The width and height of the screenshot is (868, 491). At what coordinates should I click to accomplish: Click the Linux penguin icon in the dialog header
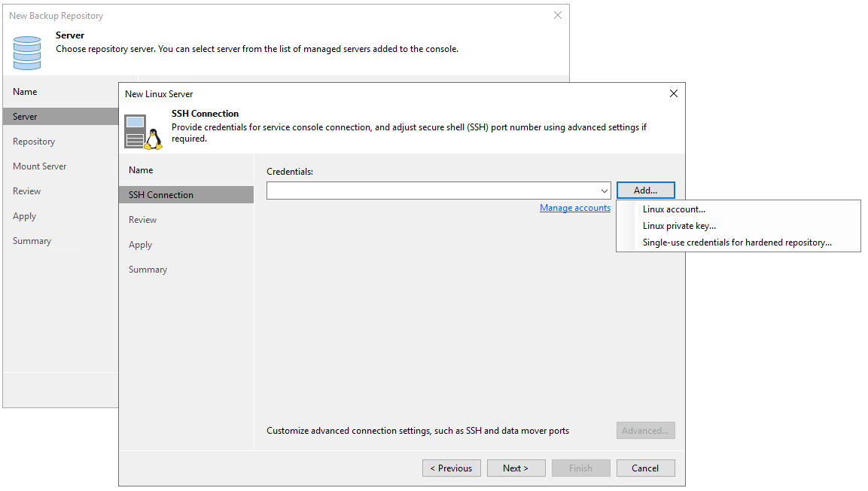tap(143, 131)
